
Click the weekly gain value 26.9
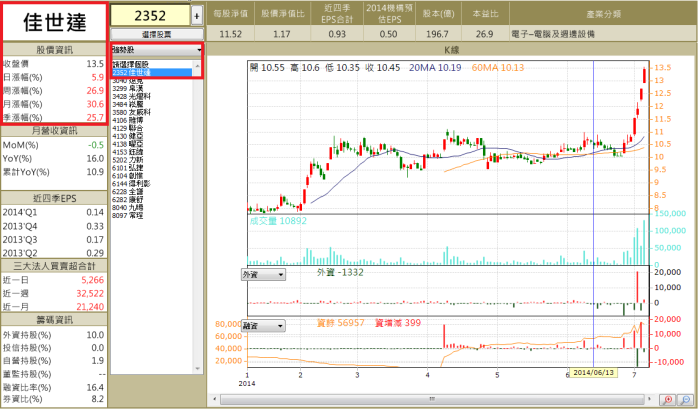coord(95,91)
